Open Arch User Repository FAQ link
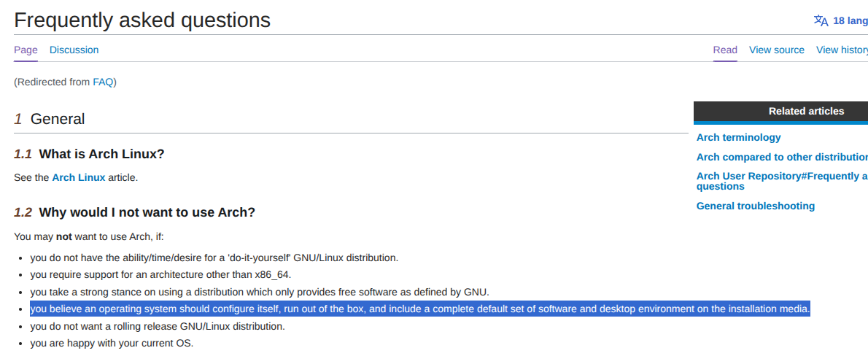 coord(782,182)
